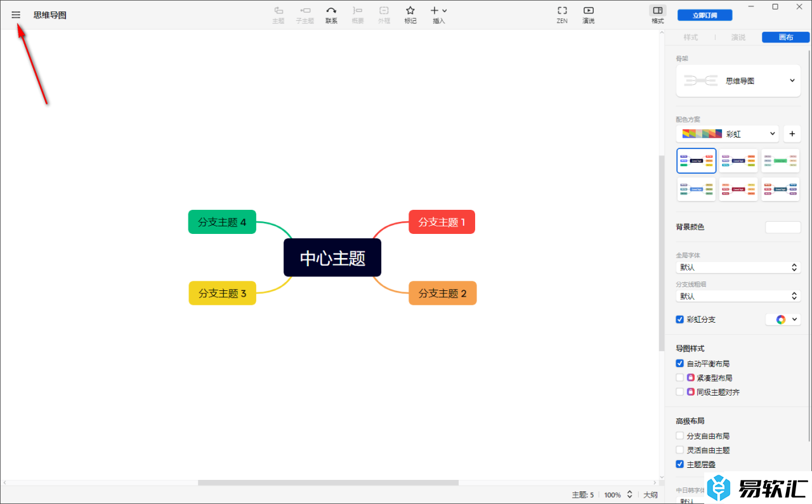Toggle the 自动平衡布局 checkbox
Viewport: 812px width, 504px height.
pos(680,364)
